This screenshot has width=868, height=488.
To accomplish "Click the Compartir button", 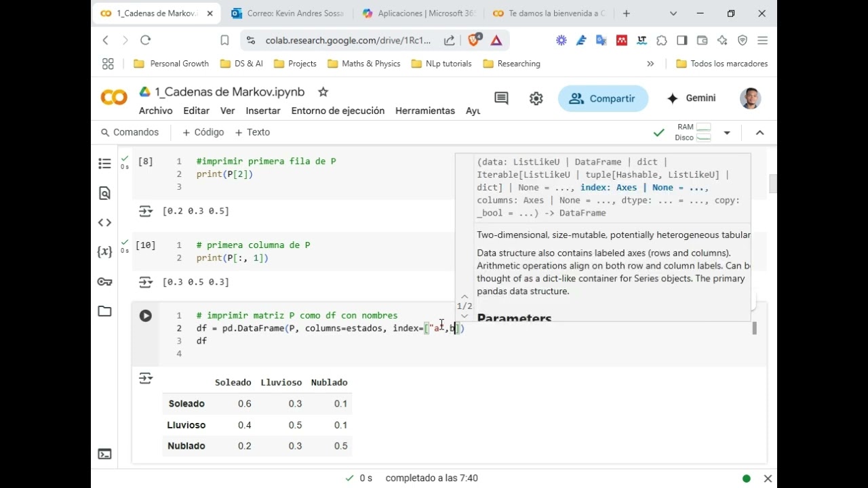I will (x=603, y=98).
